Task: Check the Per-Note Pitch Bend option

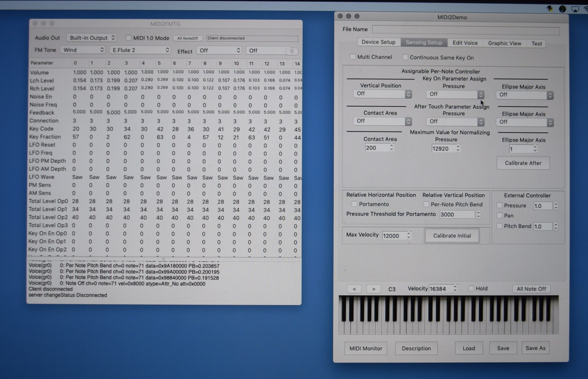Action: [426, 204]
